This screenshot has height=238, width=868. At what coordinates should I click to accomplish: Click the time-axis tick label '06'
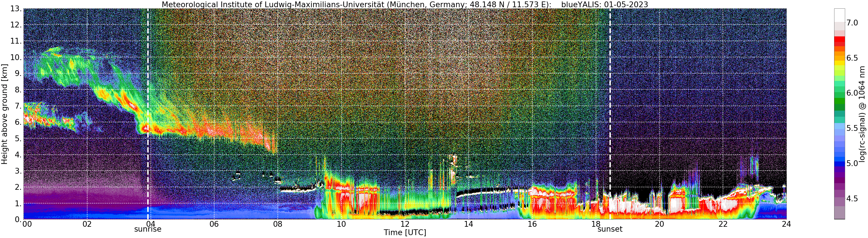tap(214, 224)
